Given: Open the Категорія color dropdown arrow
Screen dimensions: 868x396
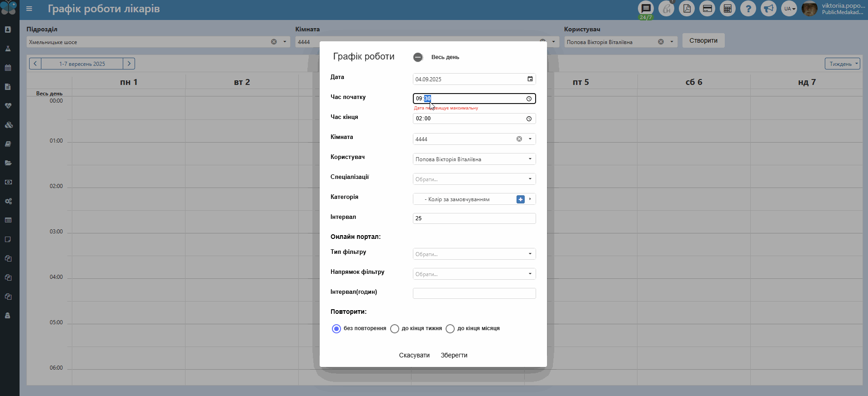Looking at the screenshot, I should [530, 199].
